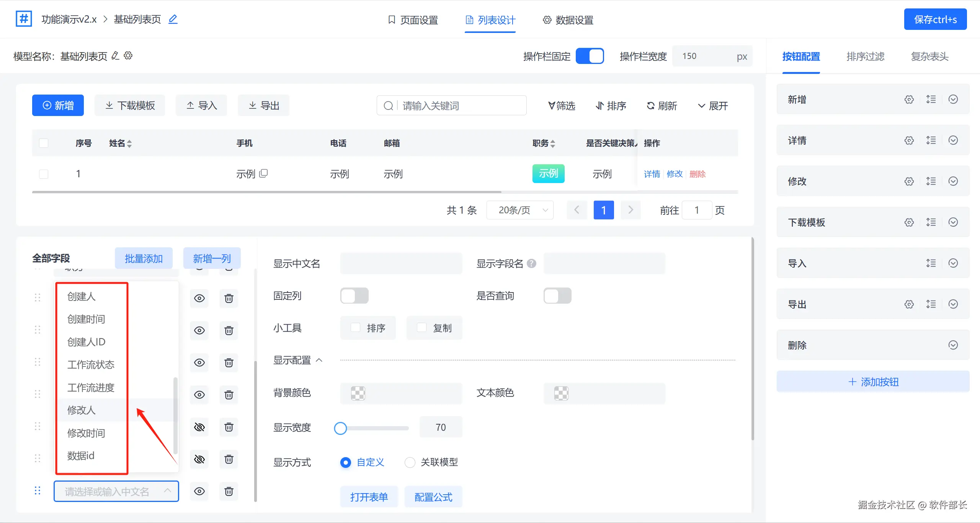The width and height of the screenshot is (980, 523).
Task: Open the 20条/页 page size dropdown
Action: click(520, 210)
